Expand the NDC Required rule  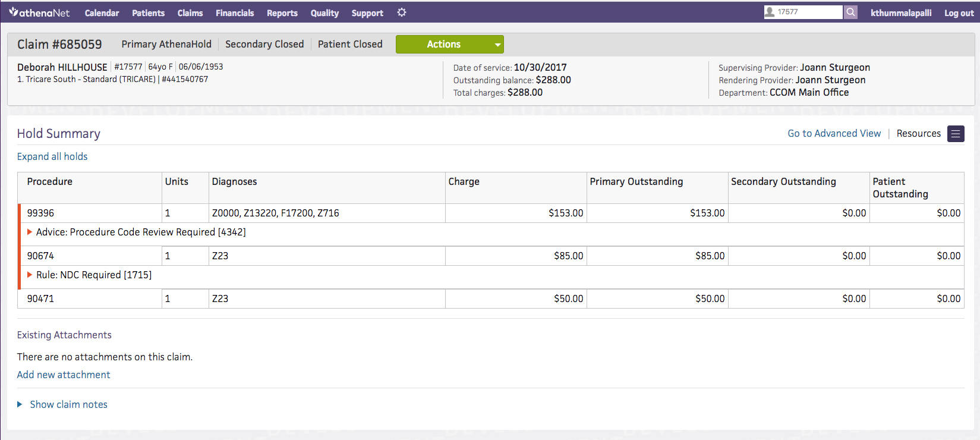click(30, 275)
